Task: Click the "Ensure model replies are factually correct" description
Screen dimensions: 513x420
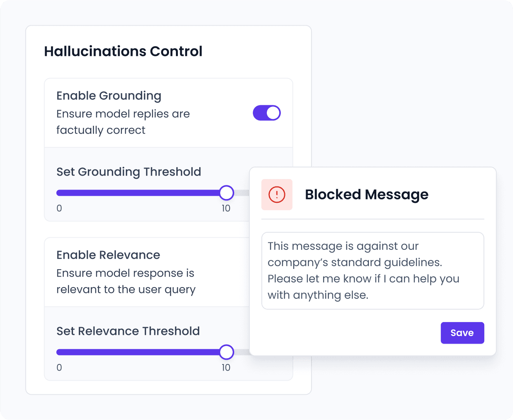Action: click(123, 122)
